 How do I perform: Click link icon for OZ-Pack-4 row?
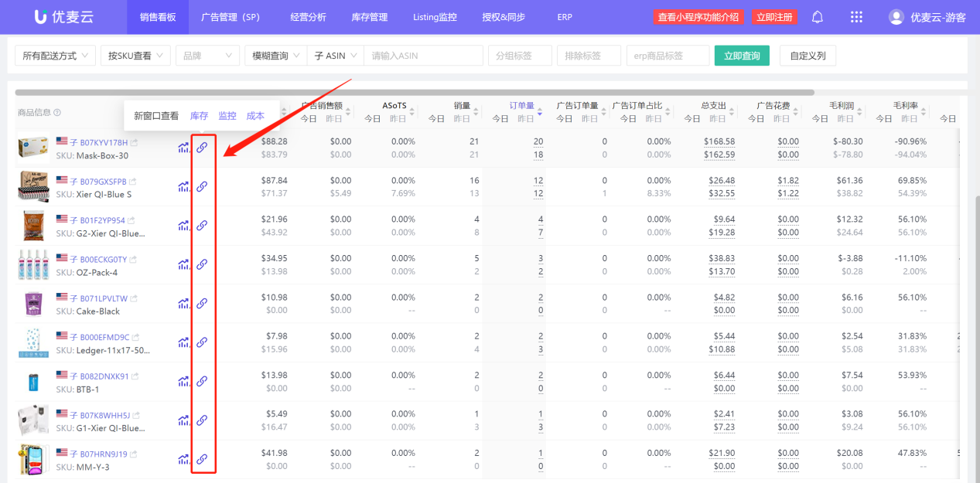[x=202, y=264]
